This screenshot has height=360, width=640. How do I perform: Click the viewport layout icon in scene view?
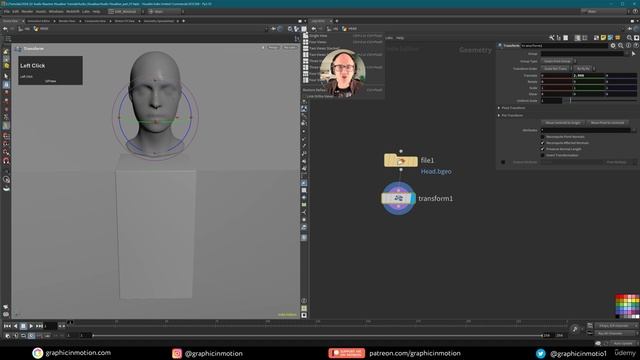(x=304, y=29)
